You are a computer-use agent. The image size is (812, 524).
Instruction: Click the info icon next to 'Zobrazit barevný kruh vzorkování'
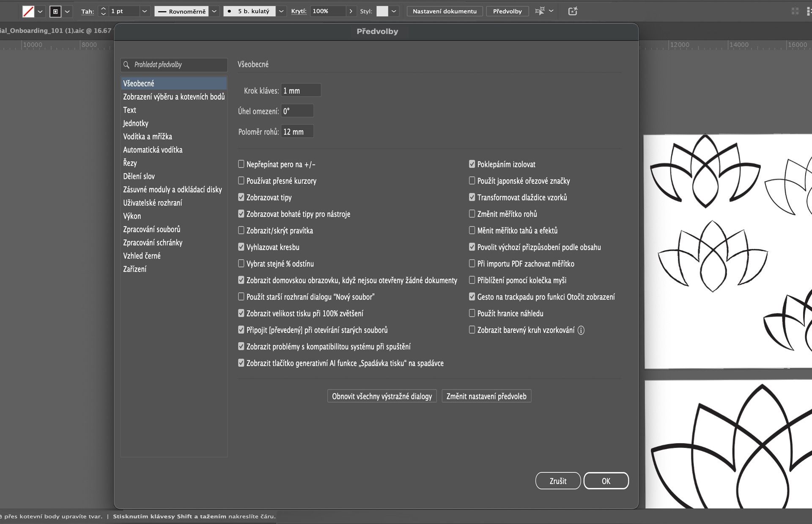point(582,330)
